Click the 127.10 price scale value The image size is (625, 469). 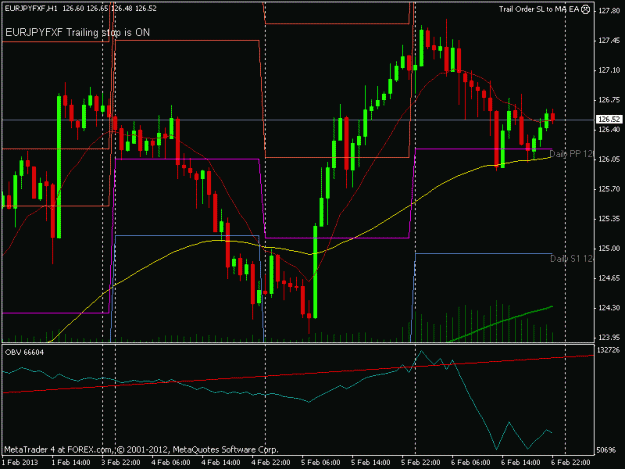(x=609, y=70)
